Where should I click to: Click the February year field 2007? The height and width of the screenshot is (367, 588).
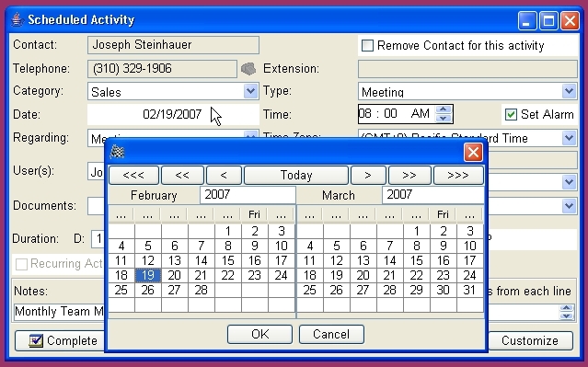[x=248, y=195]
